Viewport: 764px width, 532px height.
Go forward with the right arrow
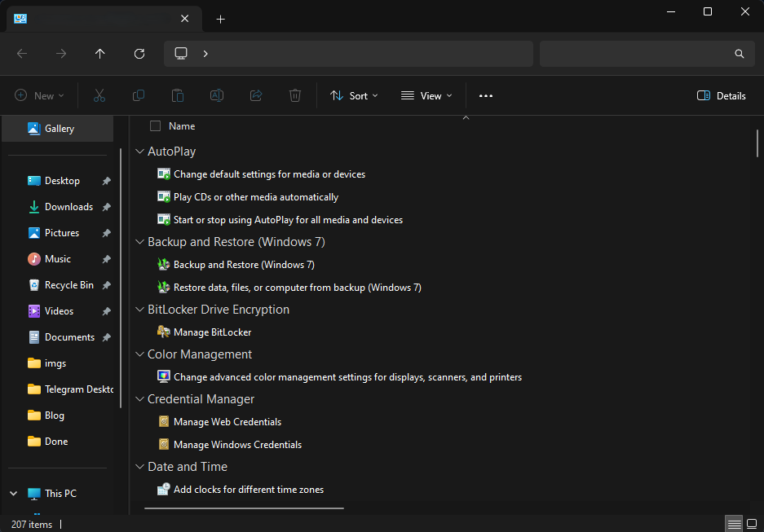[61, 54]
